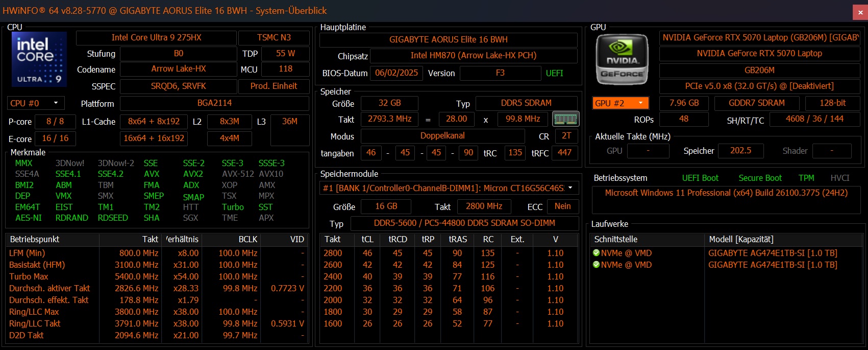Click the GIGABYTE AORUS Elite 16 BWH mainboard field

pos(449,40)
